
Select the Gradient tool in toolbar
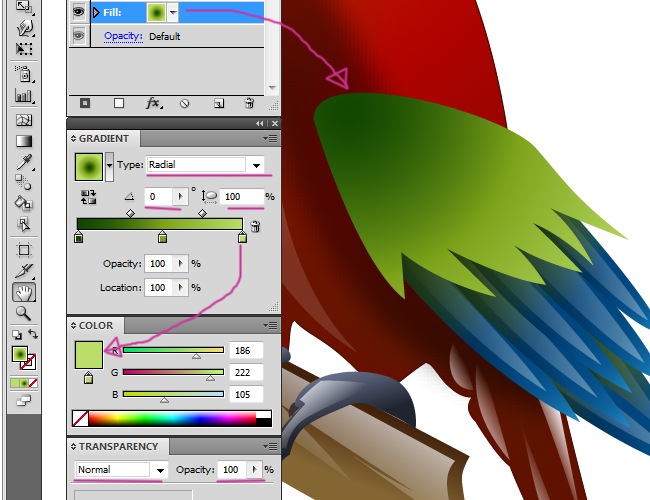pyautogui.click(x=24, y=141)
